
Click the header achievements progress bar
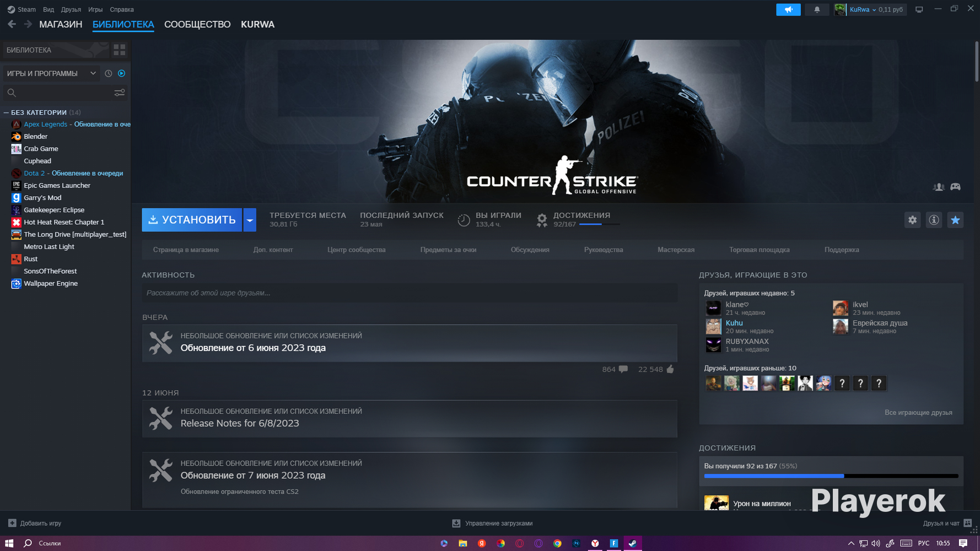[x=599, y=224]
